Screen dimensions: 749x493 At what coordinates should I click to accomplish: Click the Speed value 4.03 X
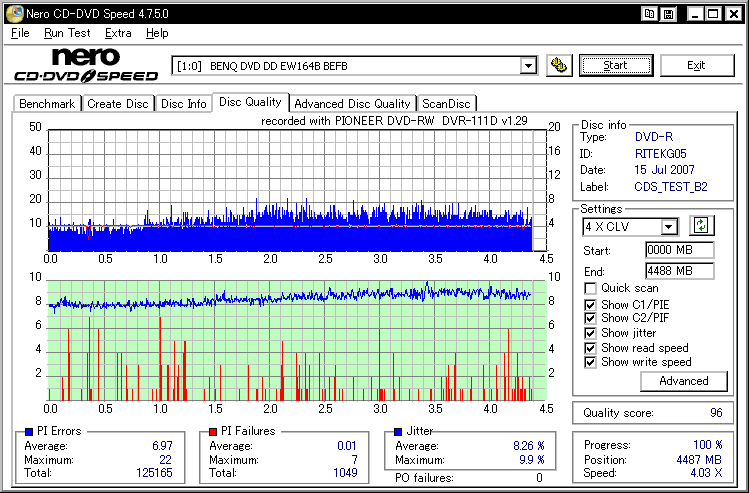[706, 473]
